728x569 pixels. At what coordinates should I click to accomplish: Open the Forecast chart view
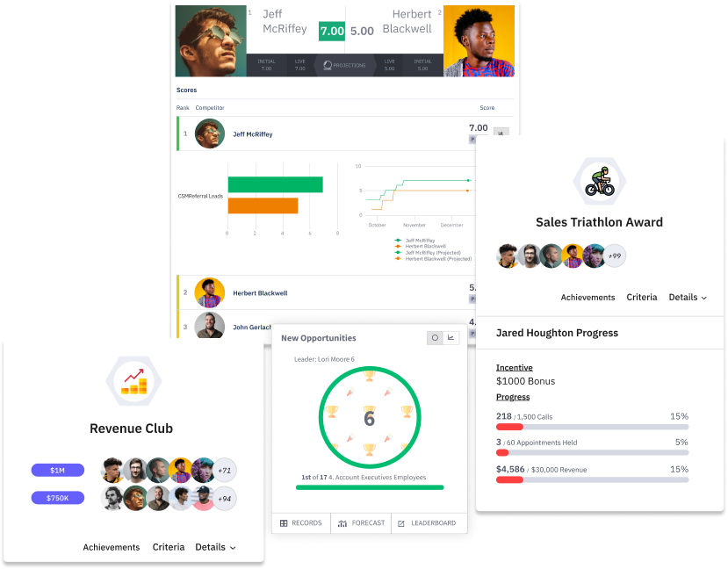pos(361,523)
